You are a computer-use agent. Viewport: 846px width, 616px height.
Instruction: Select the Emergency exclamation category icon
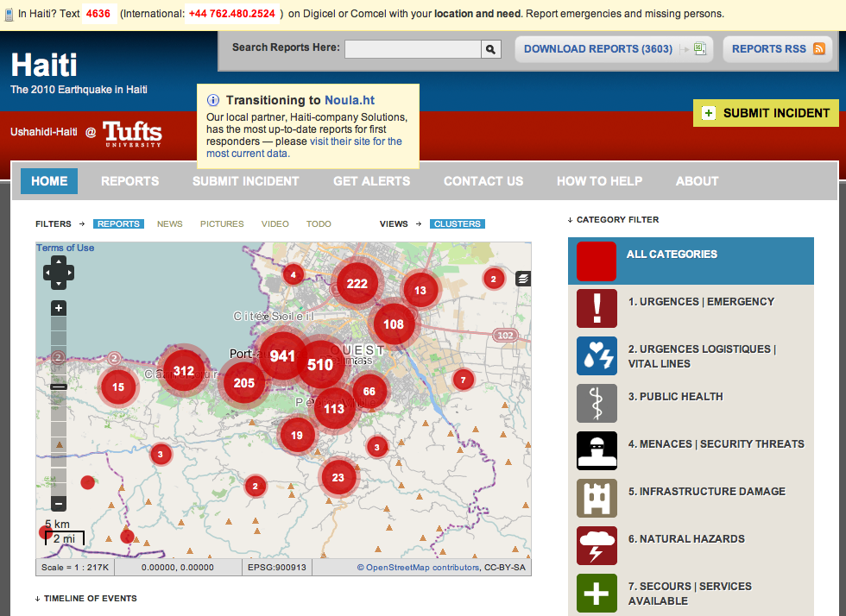[597, 308]
